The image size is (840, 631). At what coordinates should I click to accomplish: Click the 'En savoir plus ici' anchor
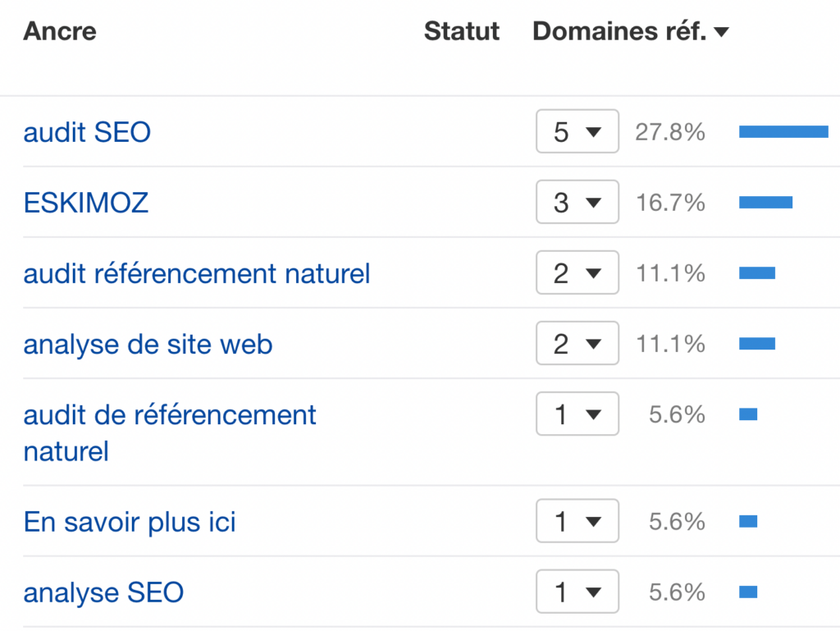[x=130, y=522]
